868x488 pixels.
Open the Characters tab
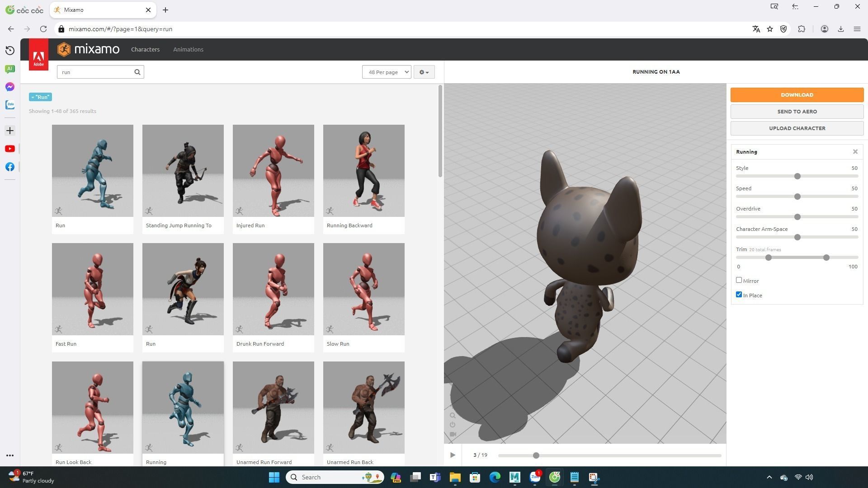(145, 49)
